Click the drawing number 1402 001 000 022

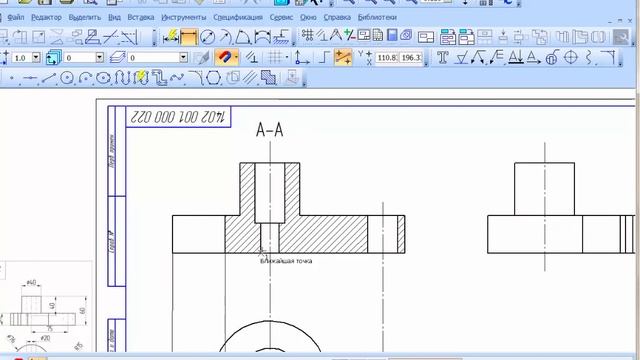(x=178, y=117)
